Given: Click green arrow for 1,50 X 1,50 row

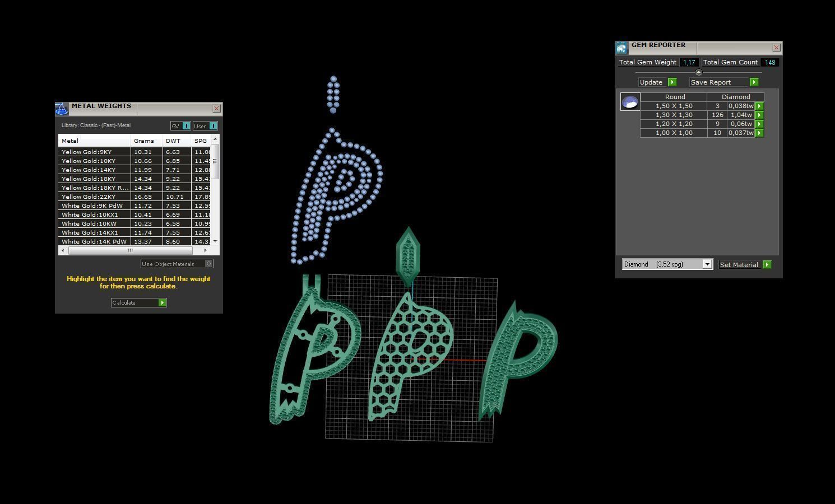Looking at the screenshot, I should 759,106.
